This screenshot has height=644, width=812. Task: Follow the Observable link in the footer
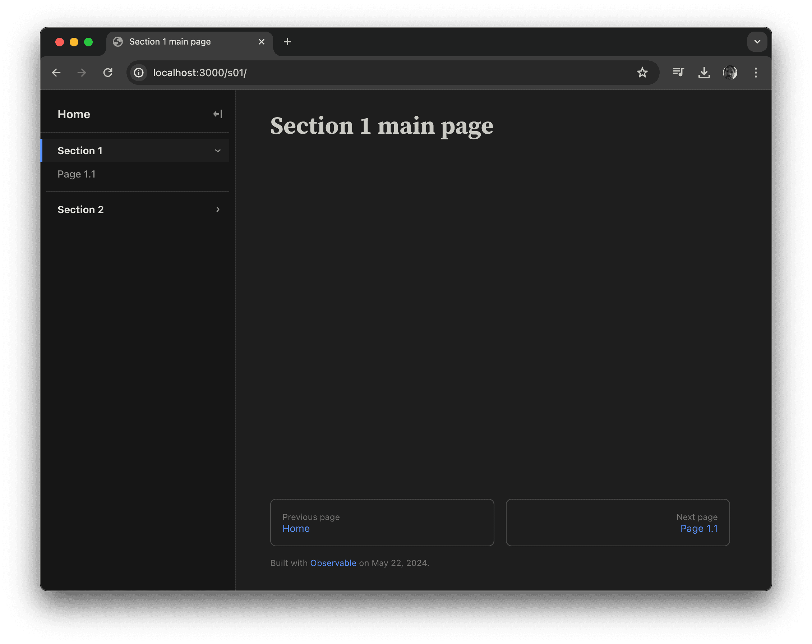(333, 563)
